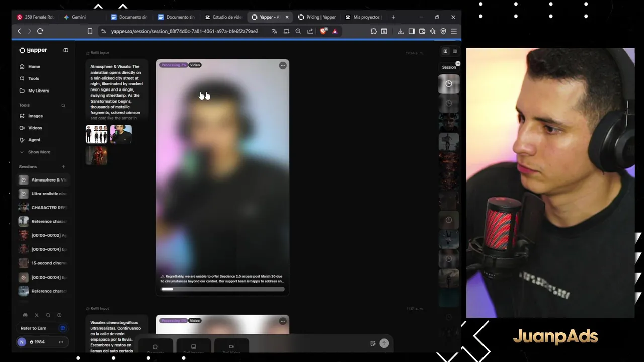The image size is (644, 362).
Task: Open the X (Twitter) icon in sidebar footer
Action: click(37, 315)
